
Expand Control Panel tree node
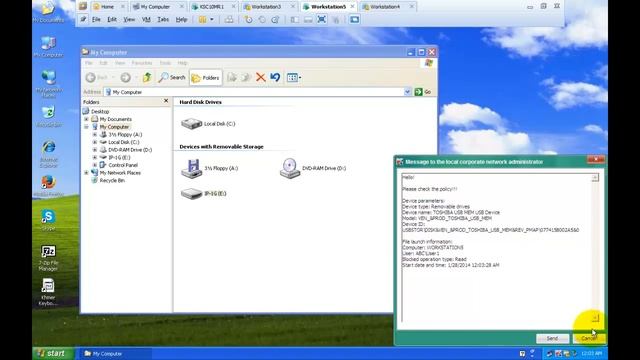tap(95, 165)
